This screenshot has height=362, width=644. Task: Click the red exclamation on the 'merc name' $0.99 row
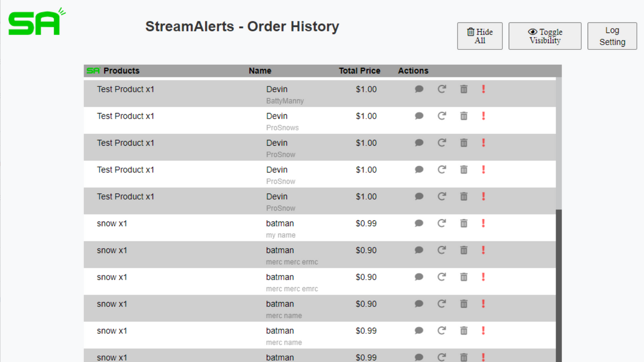[483, 330]
